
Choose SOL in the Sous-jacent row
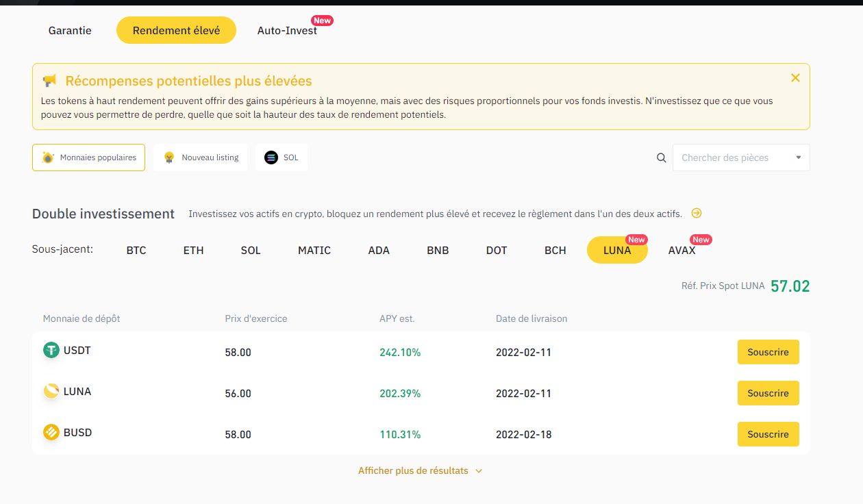251,250
